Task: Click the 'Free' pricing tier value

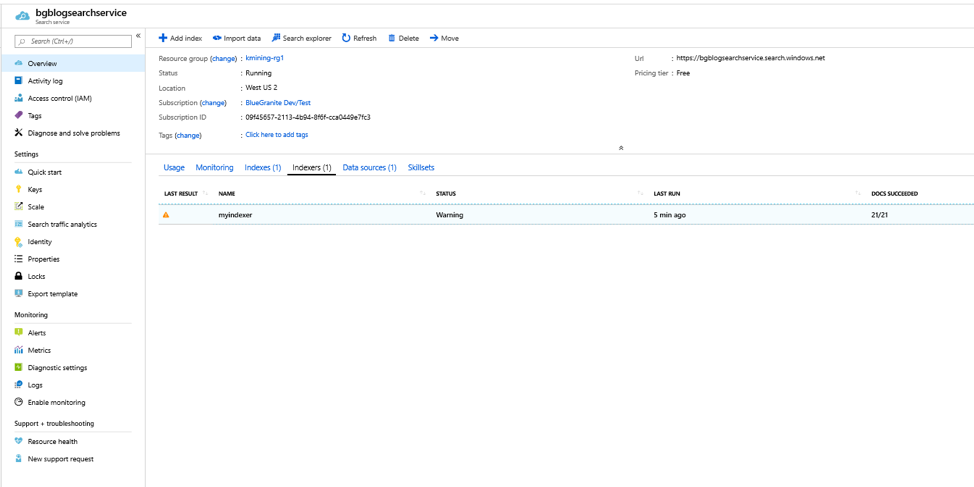Action: (683, 73)
